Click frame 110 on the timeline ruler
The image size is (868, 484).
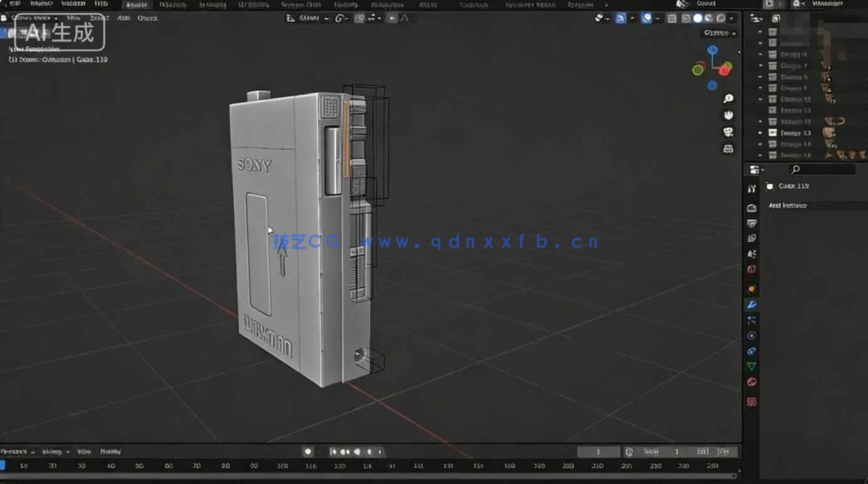(311, 466)
